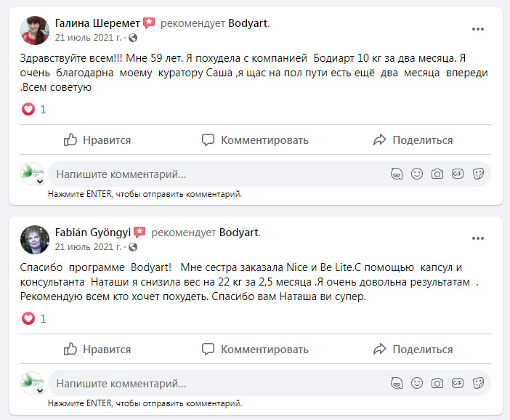Like Fabián Gyöngyi's recommendation post
510x420 pixels.
pos(97,349)
